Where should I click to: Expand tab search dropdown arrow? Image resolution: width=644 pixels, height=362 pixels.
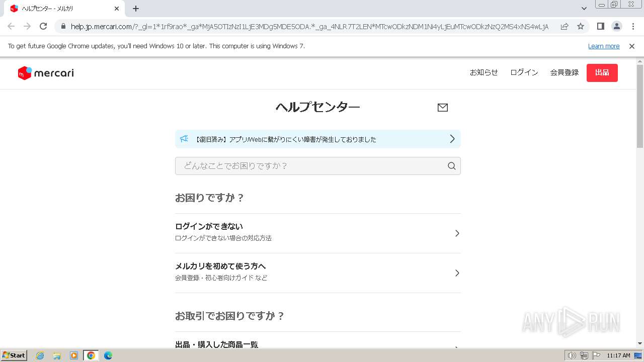click(x=584, y=9)
